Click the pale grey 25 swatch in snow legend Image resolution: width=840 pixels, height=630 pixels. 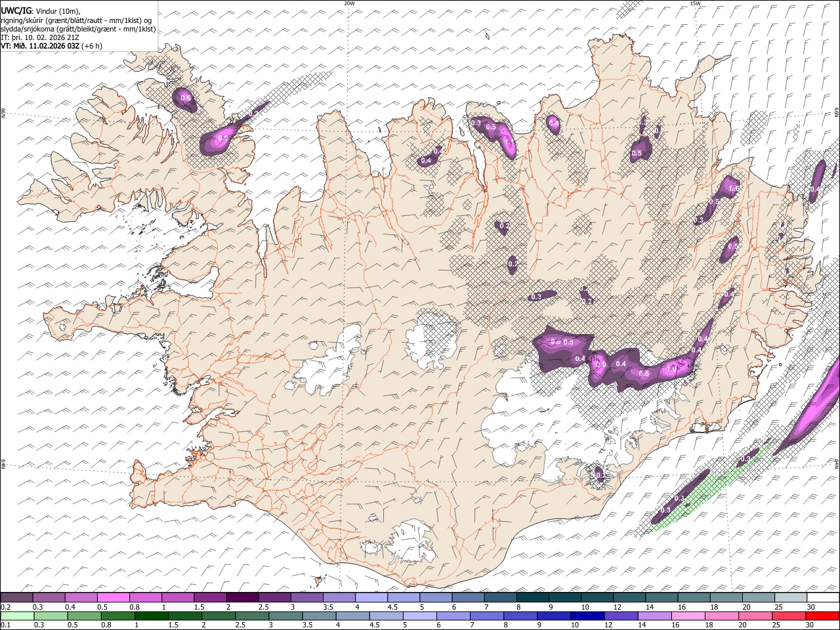click(x=791, y=597)
